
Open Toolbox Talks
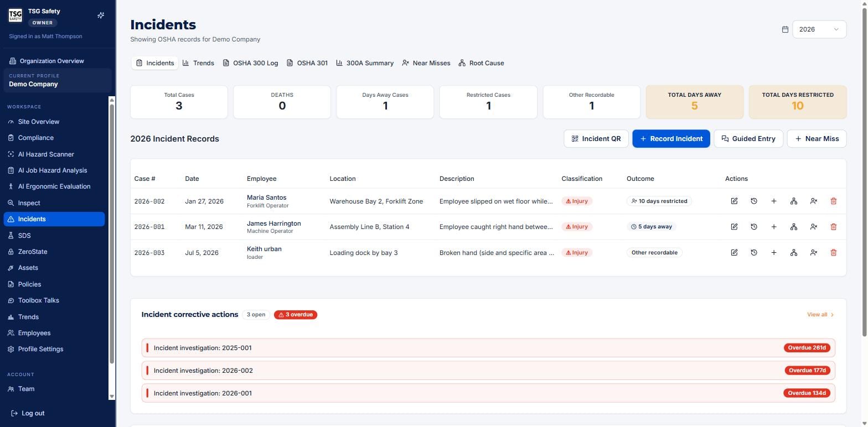click(54, 300)
